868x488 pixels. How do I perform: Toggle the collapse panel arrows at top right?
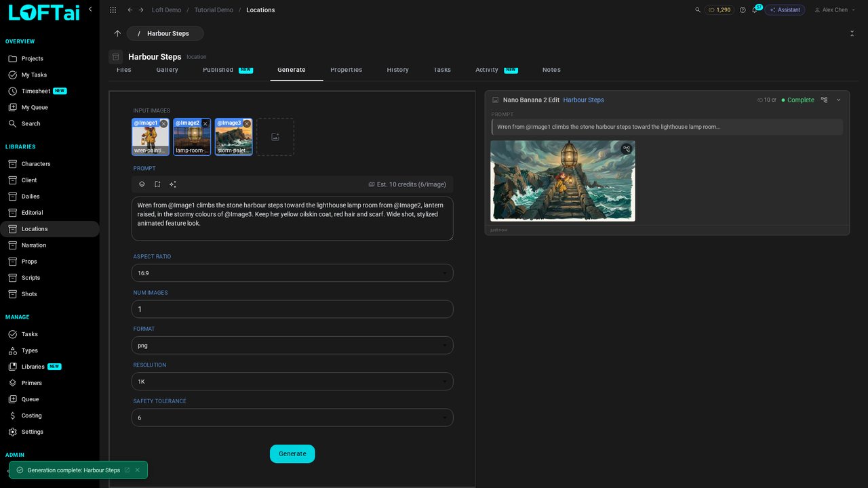pos(852,33)
